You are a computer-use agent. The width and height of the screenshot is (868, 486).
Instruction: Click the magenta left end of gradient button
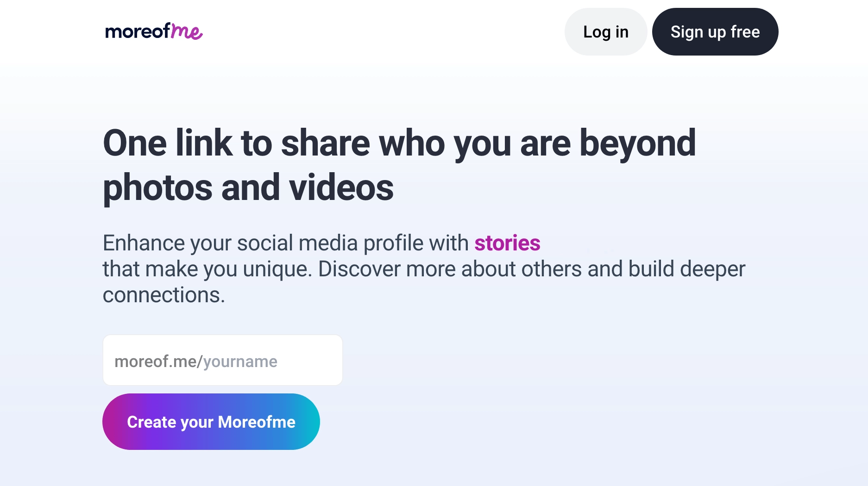113,422
